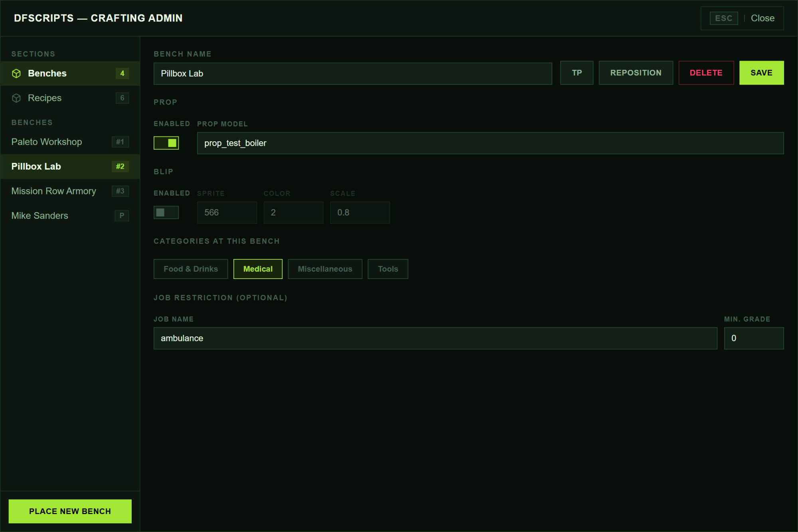Click the #1 badge on Paleto Workshop
Image resolution: width=798 pixels, height=532 pixels.
pyautogui.click(x=120, y=142)
